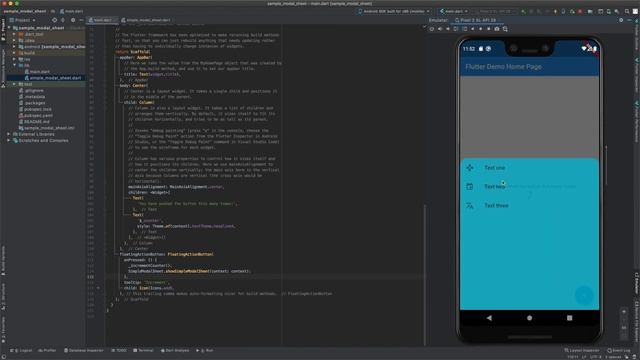Image resolution: width=640 pixels, height=360 pixels.
Task: Click main.dart breadcrumb in navigation bar
Action: pyautogui.click(x=72, y=11)
